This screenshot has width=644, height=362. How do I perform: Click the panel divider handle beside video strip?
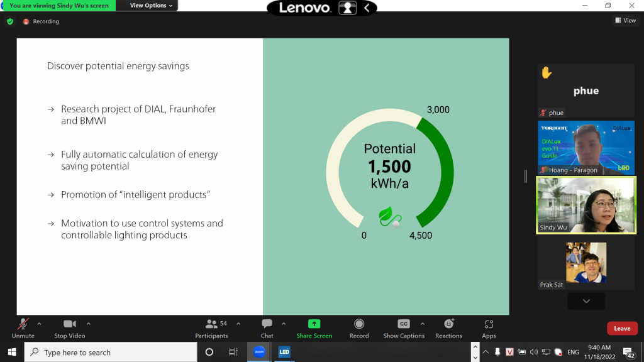coord(526,177)
